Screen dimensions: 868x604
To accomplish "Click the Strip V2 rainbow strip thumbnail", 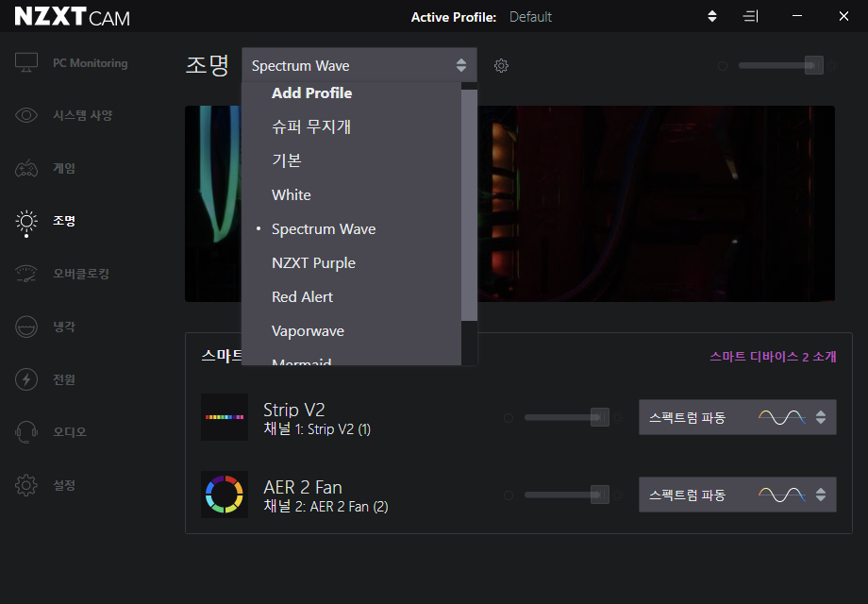I will pyautogui.click(x=225, y=417).
